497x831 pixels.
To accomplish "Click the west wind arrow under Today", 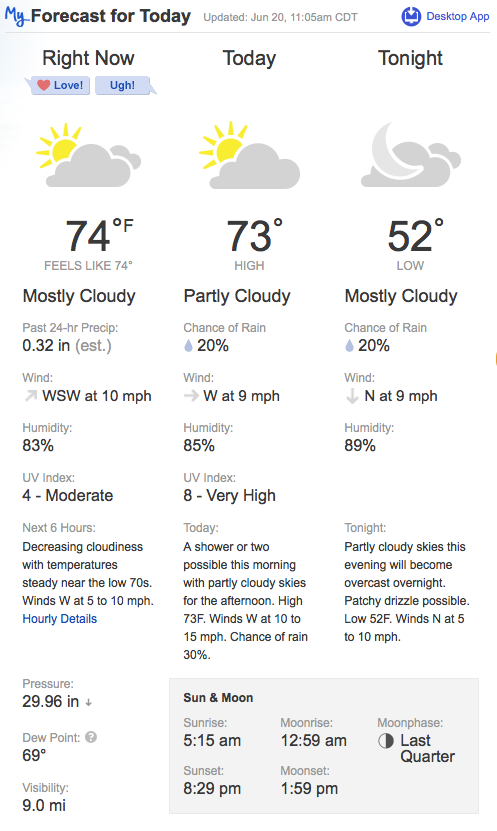I will pyautogui.click(x=191, y=395).
